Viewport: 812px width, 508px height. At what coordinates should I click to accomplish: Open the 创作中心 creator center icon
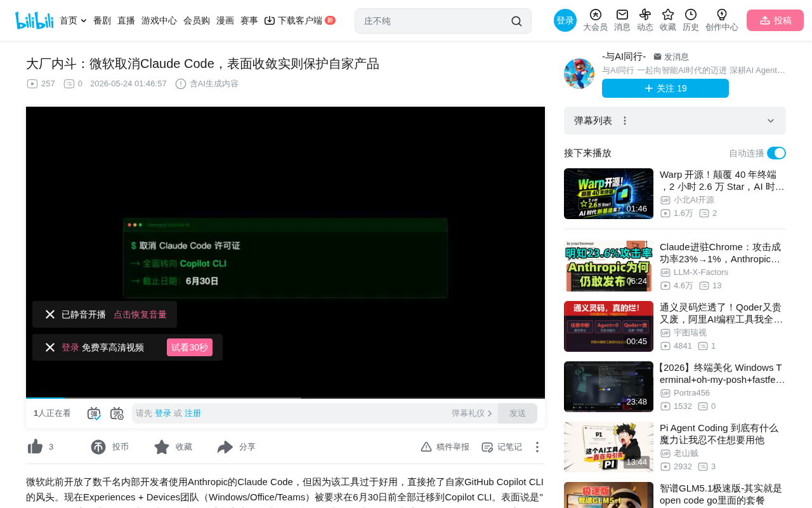tap(722, 15)
